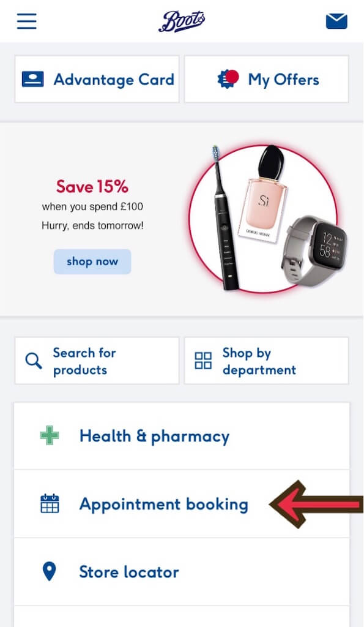This screenshot has width=364, height=627.
Task: Tap the magnifying glass search icon
Action: point(34,361)
